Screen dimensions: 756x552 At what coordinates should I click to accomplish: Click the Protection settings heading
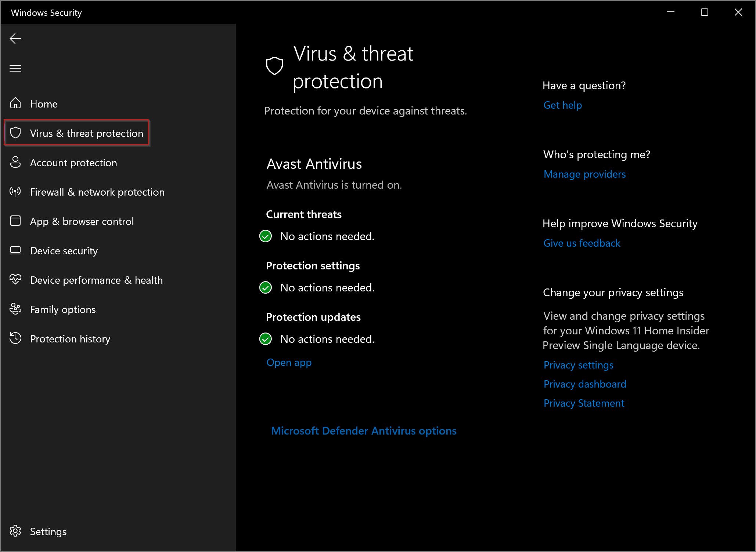[313, 266]
